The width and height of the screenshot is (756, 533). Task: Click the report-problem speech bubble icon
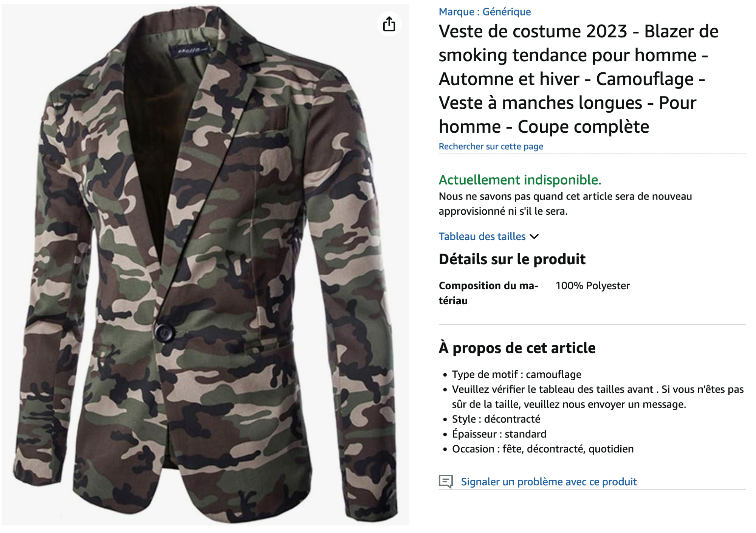pyautogui.click(x=446, y=482)
